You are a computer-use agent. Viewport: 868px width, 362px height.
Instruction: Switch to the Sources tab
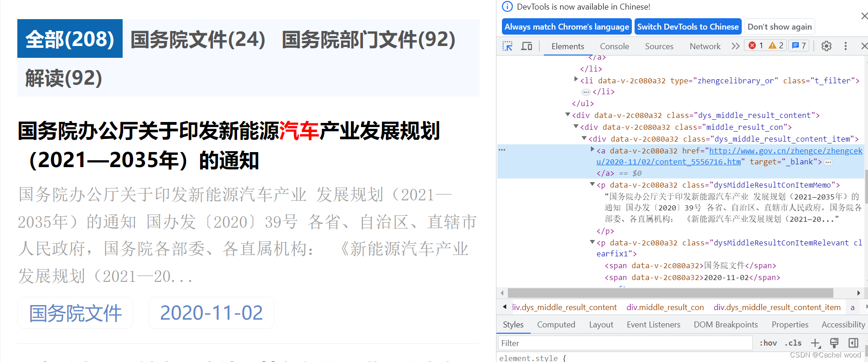(659, 46)
